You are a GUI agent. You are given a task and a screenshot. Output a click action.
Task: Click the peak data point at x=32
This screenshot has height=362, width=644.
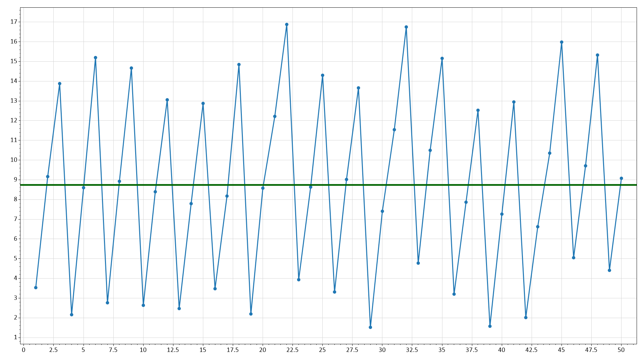click(406, 27)
